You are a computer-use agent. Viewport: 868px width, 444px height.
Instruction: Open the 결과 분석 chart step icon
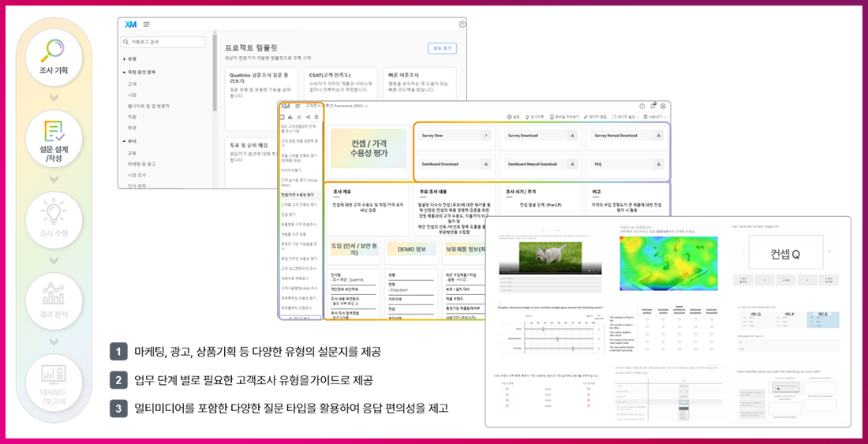click(x=54, y=294)
